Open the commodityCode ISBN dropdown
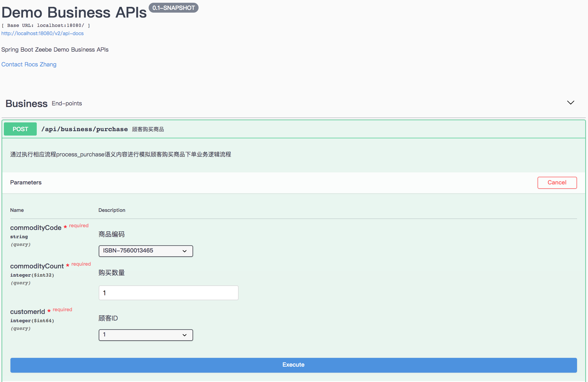This screenshot has height=382, width=588. [146, 251]
